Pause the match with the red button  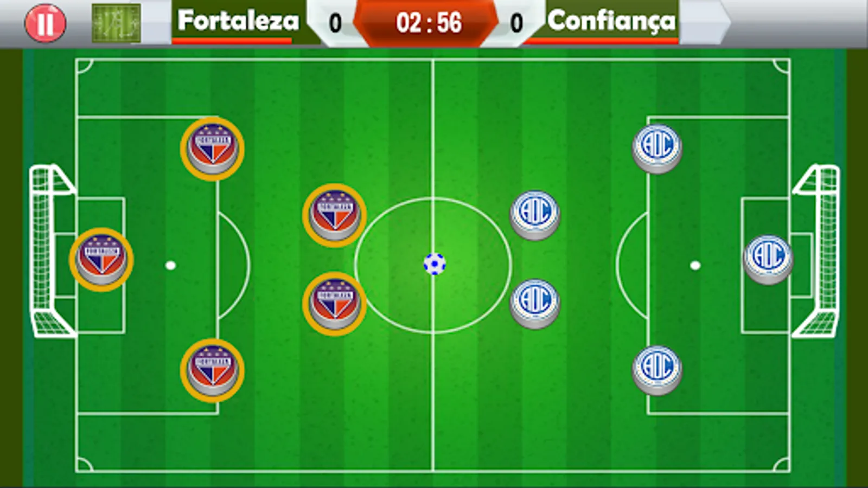point(45,23)
